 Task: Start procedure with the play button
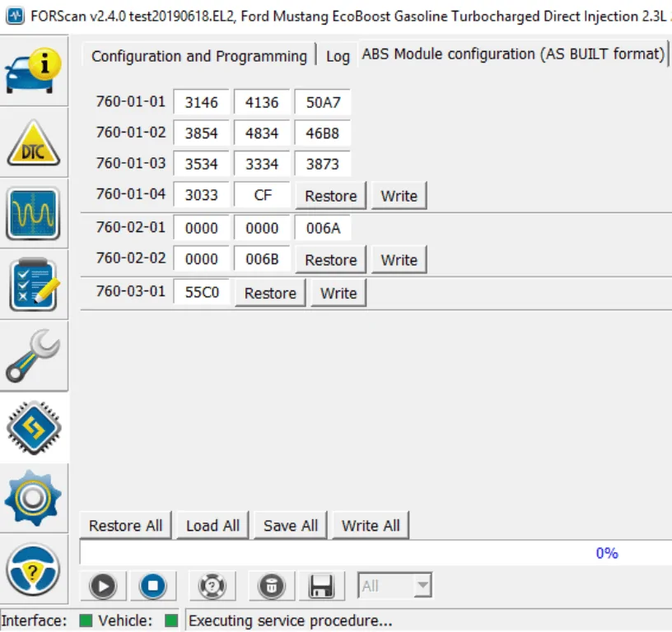click(x=103, y=586)
